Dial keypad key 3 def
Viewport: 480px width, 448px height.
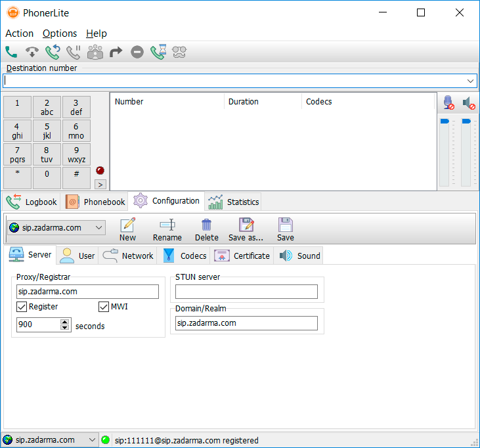click(76, 107)
